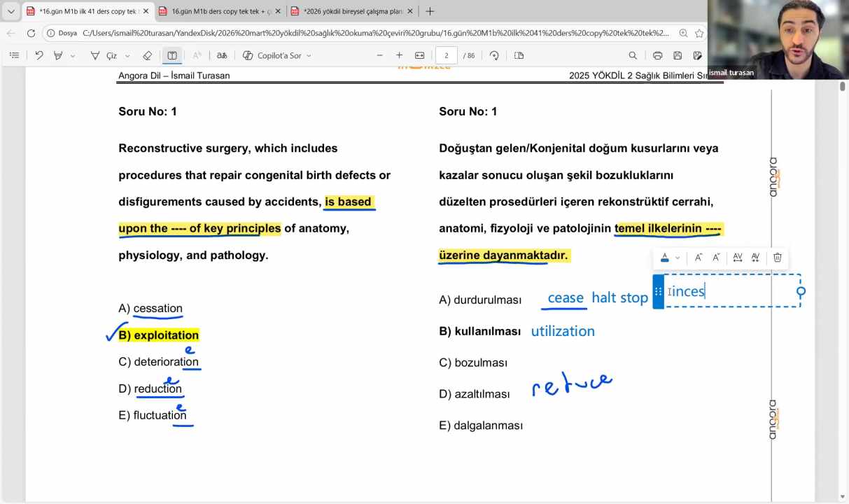Toggle the Add text tool
The image size is (849, 504).
point(172,55)
